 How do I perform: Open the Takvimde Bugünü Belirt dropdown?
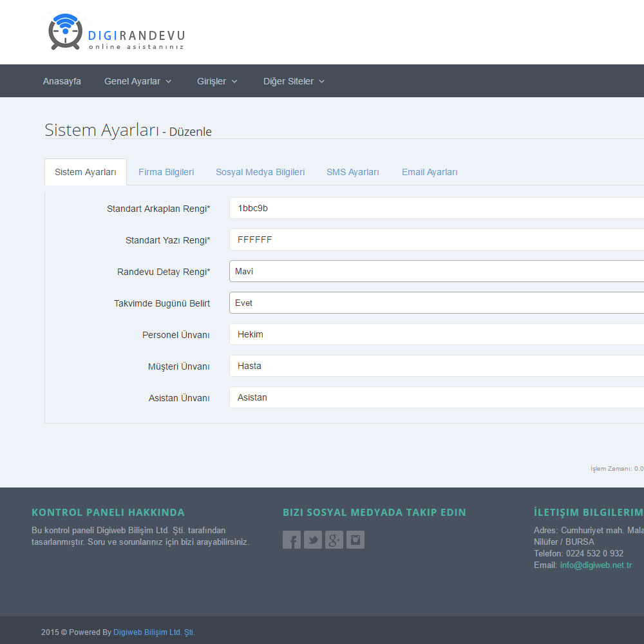click(437, 303)
